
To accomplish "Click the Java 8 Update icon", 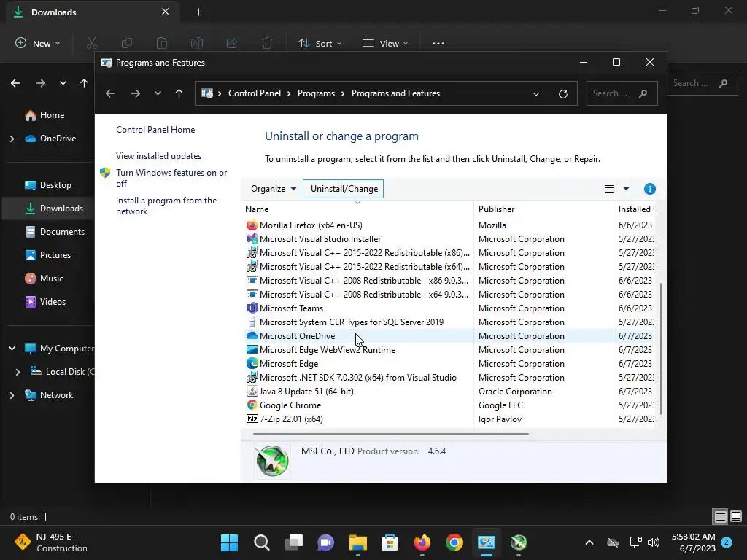I will pyautogui.click(x=252, y=392).
